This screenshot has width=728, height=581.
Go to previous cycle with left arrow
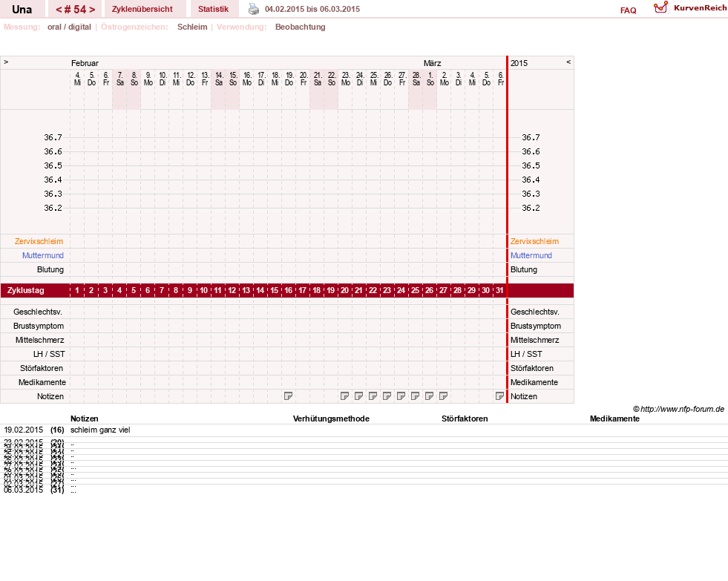pos(59,10)
